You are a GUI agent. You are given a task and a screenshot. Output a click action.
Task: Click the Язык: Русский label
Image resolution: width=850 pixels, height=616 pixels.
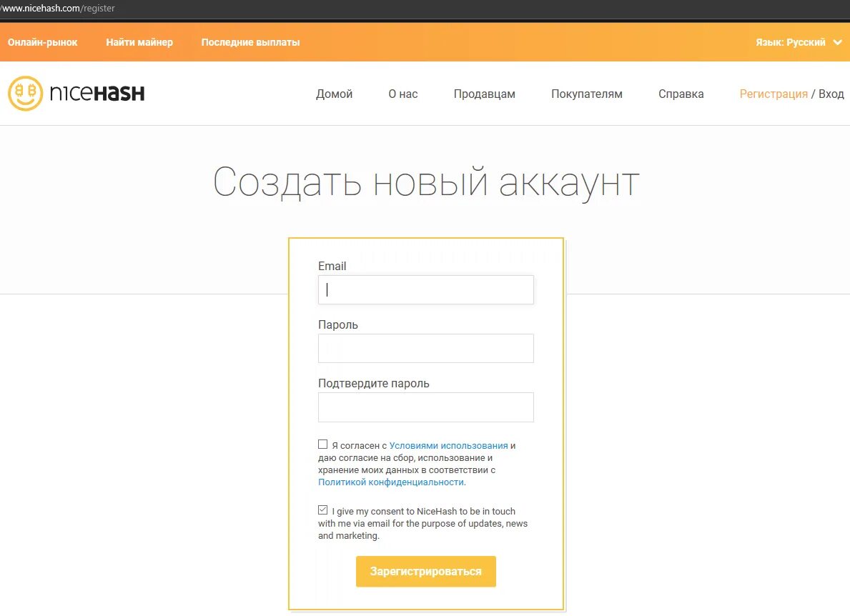coord(791,42)
